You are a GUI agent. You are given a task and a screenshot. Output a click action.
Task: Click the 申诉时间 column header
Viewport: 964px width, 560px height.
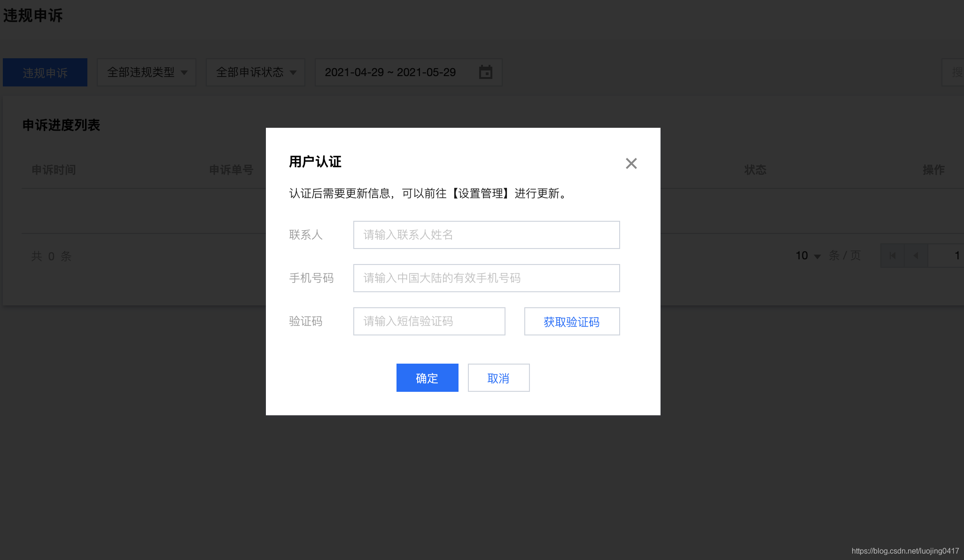point(54,170)
